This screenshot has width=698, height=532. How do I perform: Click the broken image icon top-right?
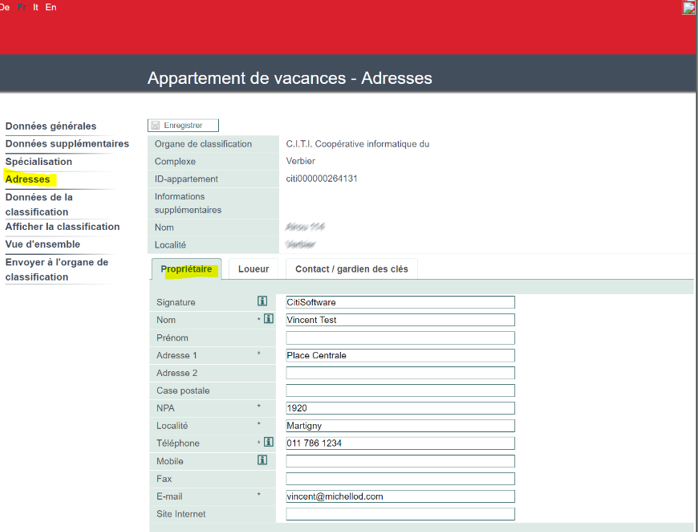[689, 8]
